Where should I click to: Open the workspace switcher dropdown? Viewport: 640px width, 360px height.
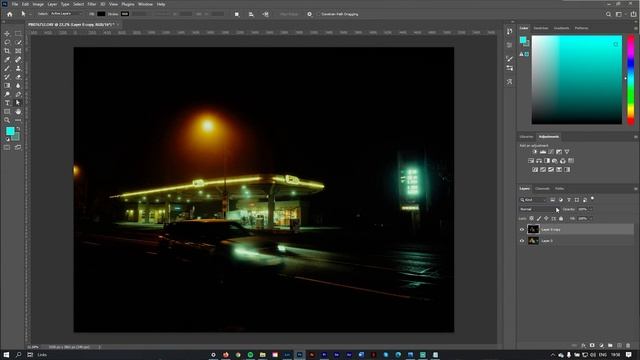point(620,14)
